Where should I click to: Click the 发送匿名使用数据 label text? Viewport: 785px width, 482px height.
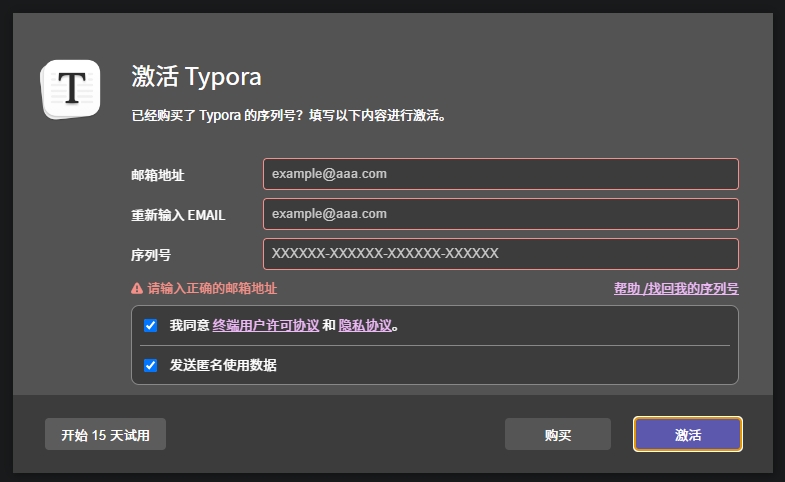coord(223,365)
